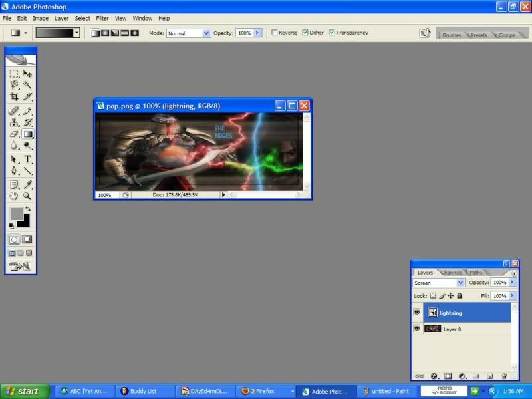The height and width of the screenshot is (399, 532).
Task: Add a layer mask icon in Layers panel
Action: (448, 376)
